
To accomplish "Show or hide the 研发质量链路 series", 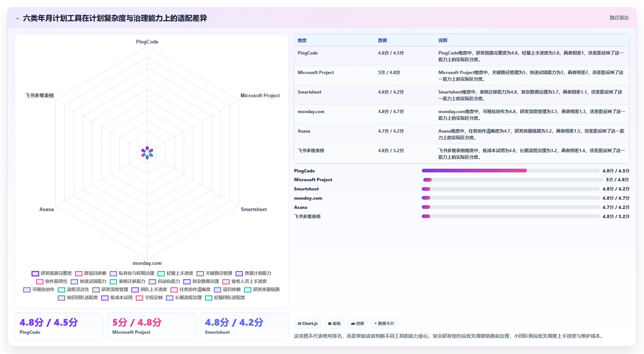I will coord(262,290).
